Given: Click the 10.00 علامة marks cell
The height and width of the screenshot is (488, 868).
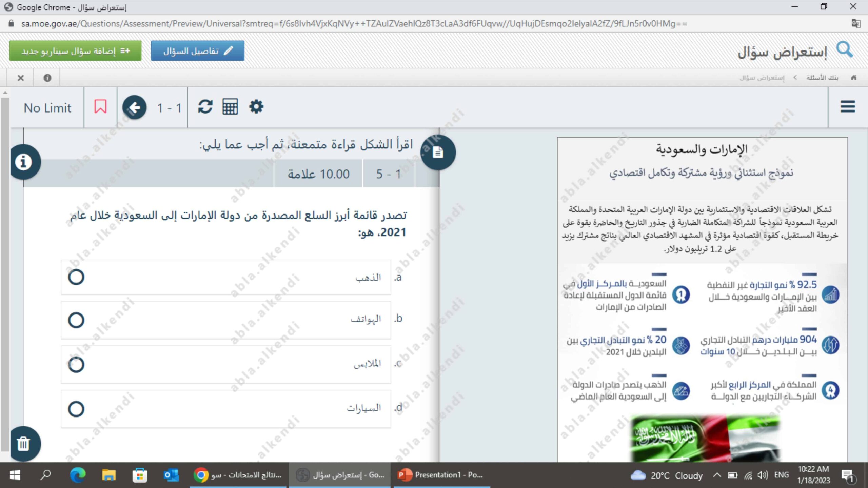Looking at the screenshot, I should click(x=318, y=174).
